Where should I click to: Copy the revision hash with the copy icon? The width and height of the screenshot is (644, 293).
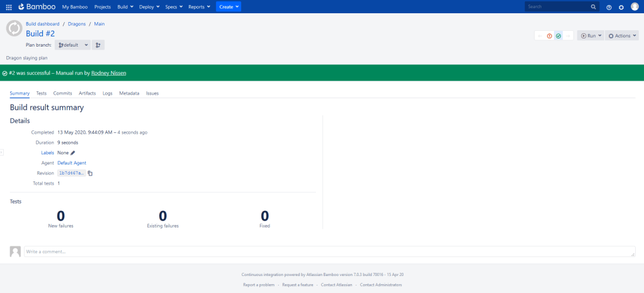[90, 173]
